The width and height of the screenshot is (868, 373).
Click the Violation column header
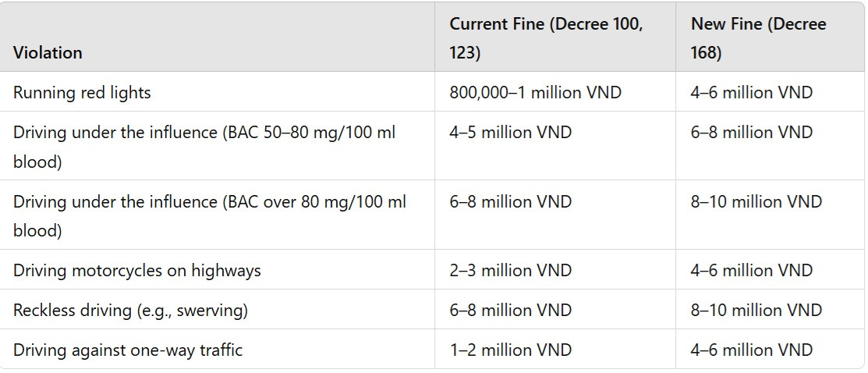tap(48, 53)
